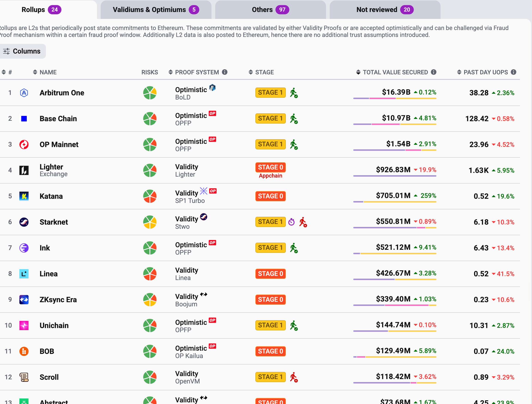Switch to the Rollups tab

(41, 10)
